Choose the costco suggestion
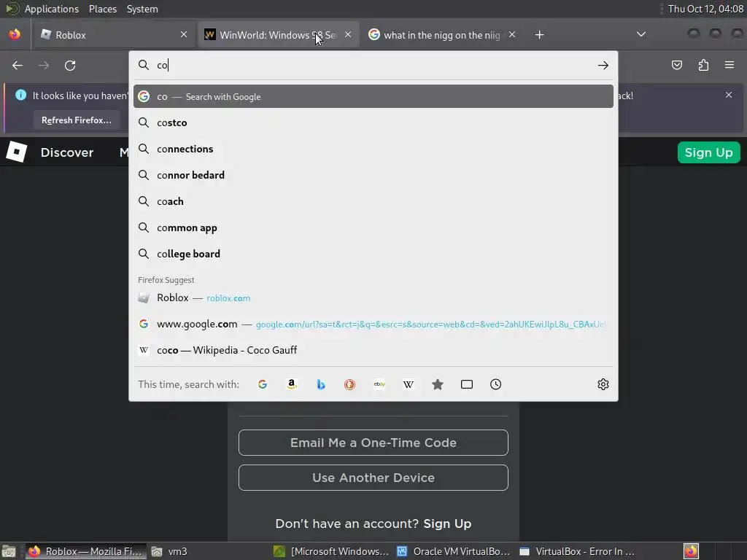747x560 pixels. pyautogui.click(x=373, y=122)
